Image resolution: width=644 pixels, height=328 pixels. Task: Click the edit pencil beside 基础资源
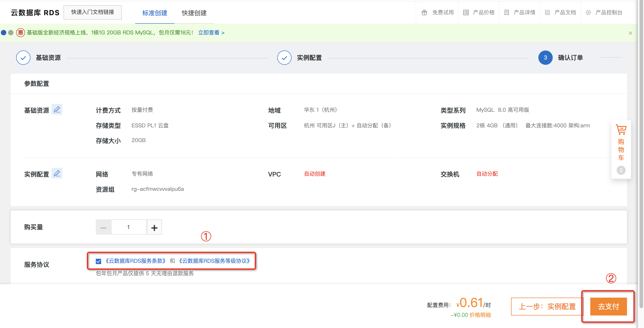point(57,109)
